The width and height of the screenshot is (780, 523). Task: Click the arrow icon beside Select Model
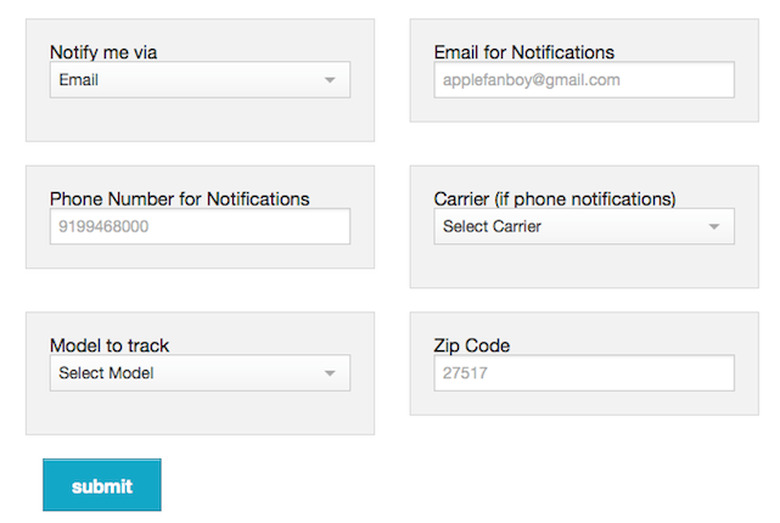coord(330,374)
